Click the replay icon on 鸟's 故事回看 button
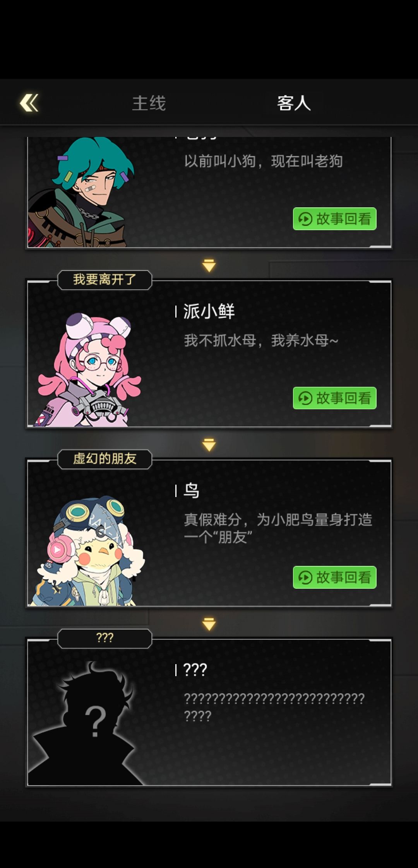The width and height of the screenshot is (418, 868). [305, 578]
